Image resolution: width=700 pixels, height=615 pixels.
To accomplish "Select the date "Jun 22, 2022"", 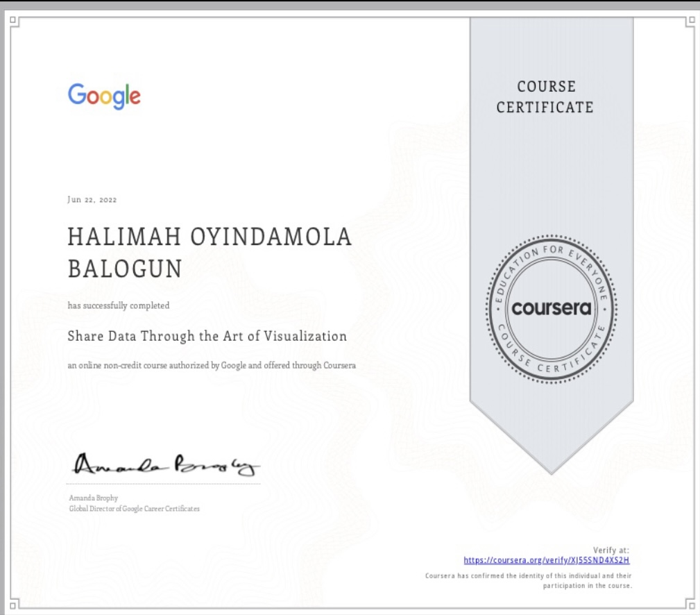I will coord(92,200).
